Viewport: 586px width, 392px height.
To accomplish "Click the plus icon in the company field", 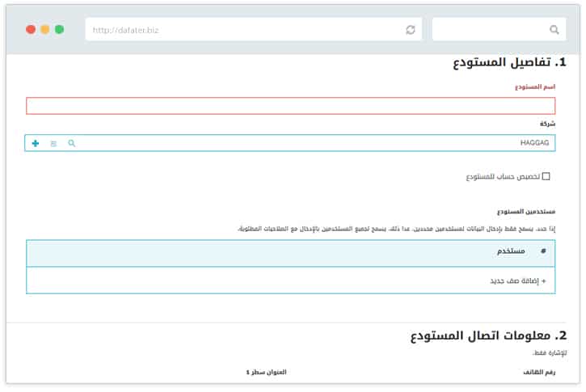I will (x=36, y=143).
